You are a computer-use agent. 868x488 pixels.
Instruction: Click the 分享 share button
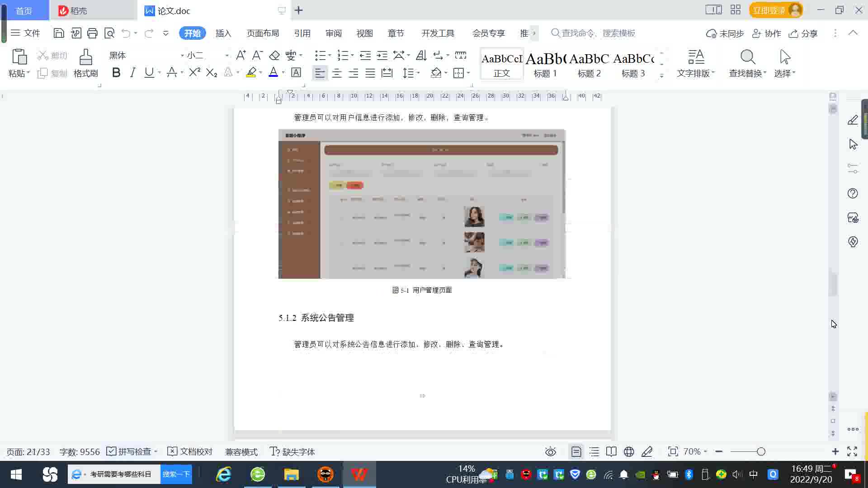tap(803, 33)
